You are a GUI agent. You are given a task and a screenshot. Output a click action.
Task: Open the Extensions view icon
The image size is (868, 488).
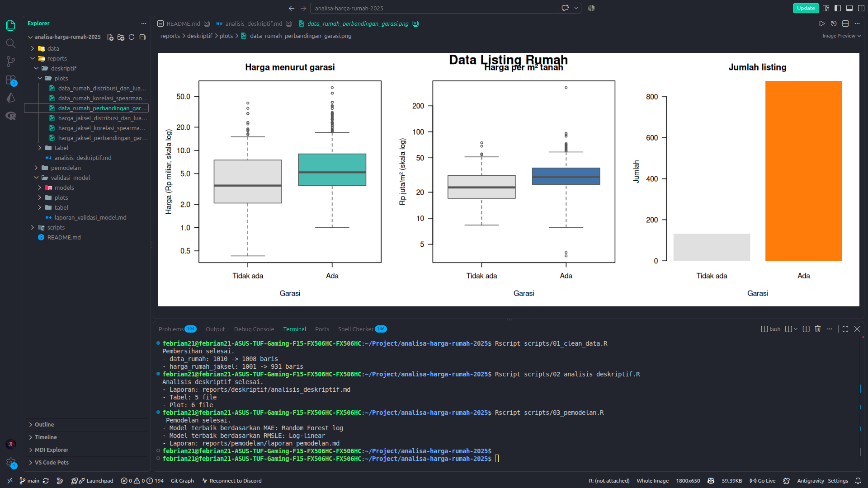click(11, 80)
